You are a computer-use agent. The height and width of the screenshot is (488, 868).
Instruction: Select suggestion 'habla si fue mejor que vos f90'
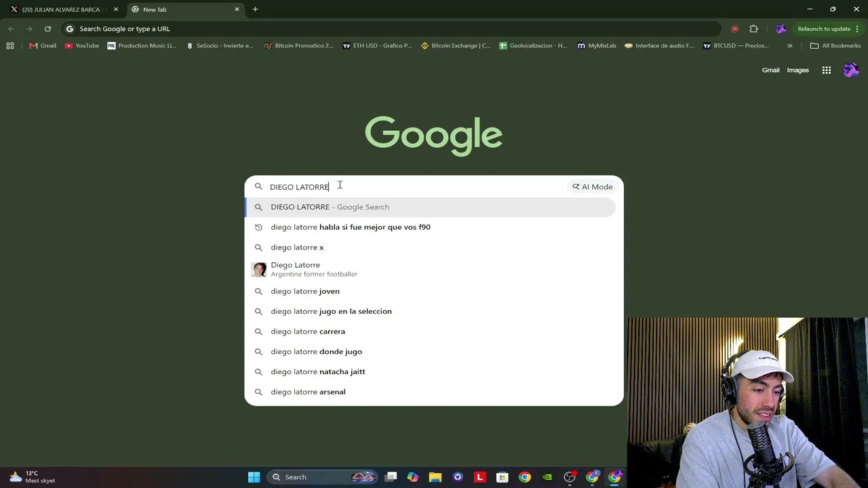pos(431,227)
